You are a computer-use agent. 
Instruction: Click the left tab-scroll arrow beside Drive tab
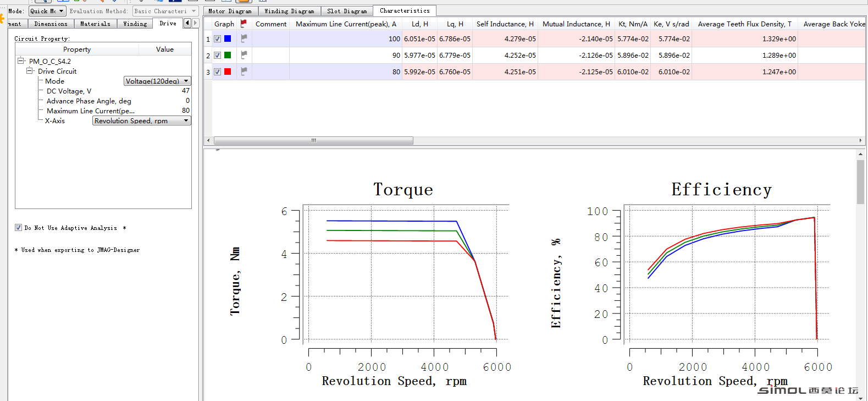pyautogui.click(x=187, y=23)
